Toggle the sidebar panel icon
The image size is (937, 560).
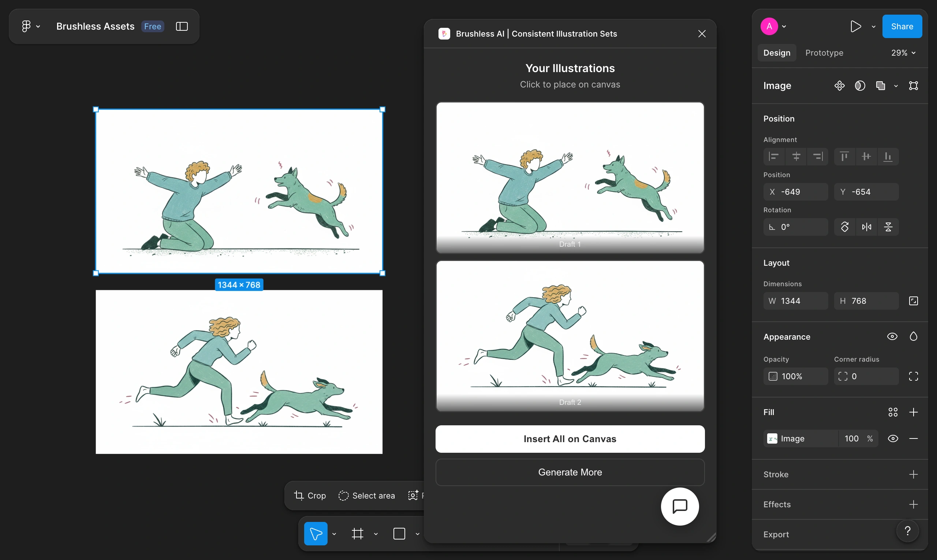(x=182, y=26)
